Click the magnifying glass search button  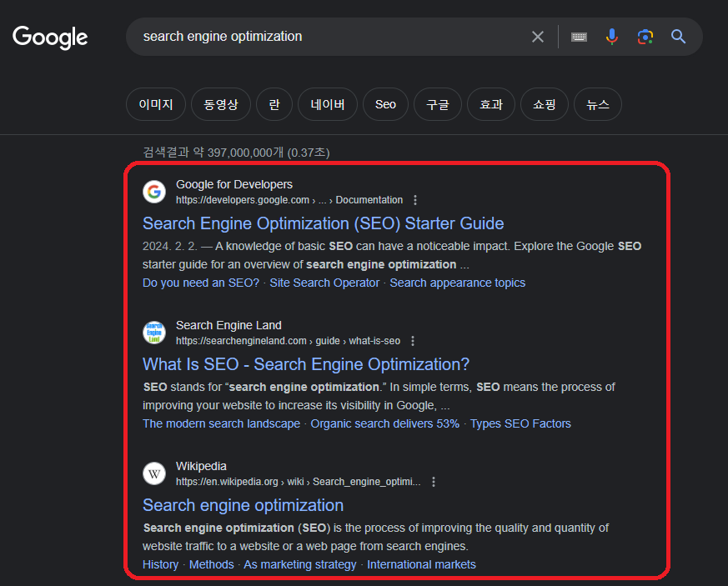click(x=678, y=36)
